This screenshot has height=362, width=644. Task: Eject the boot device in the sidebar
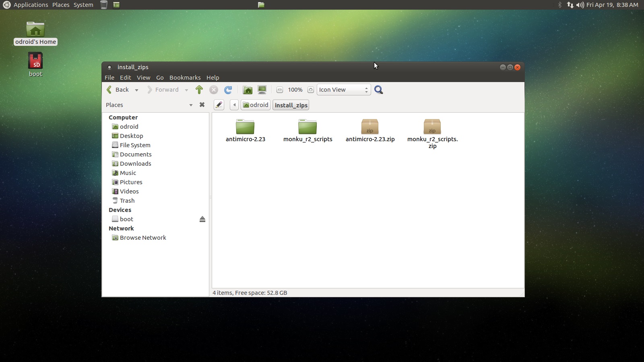202,219
